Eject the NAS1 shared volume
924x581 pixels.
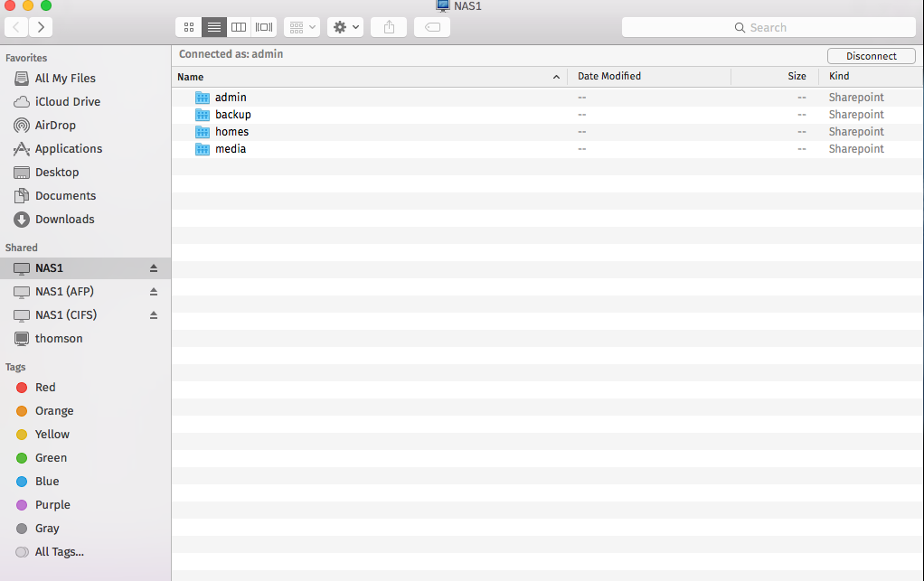tap(153, 267)
